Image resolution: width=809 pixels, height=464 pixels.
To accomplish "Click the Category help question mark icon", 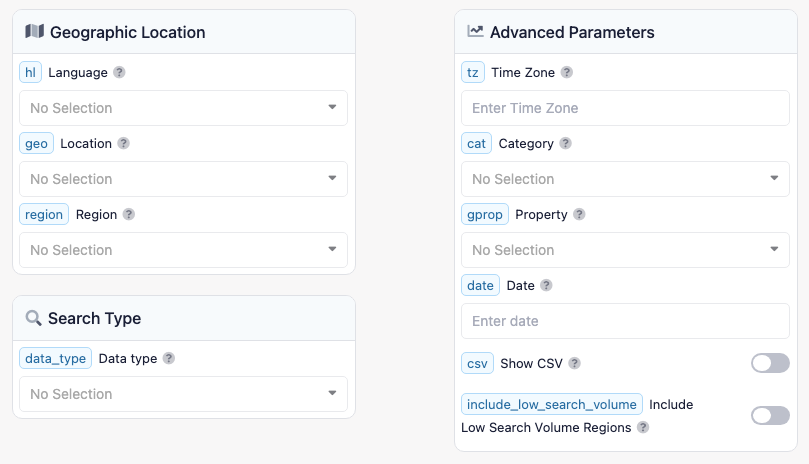I will (565, 144).
